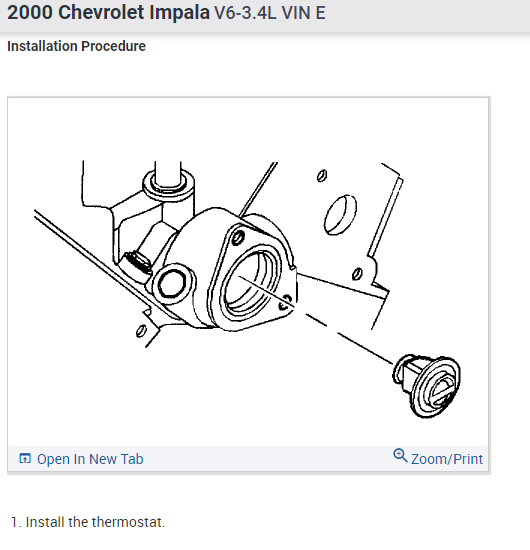Click the Open In New Tab icon
The width and height of the screenshot is (530, 550).
25,458
